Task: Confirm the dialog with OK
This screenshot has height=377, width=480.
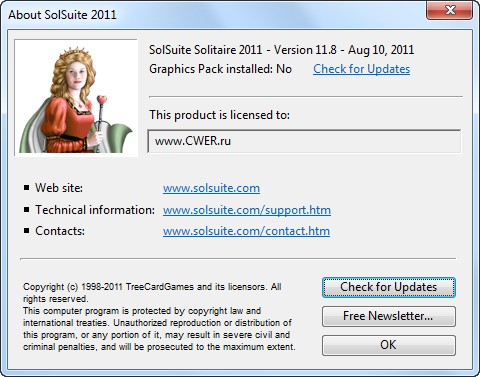Action: click(x=389, y=345)
